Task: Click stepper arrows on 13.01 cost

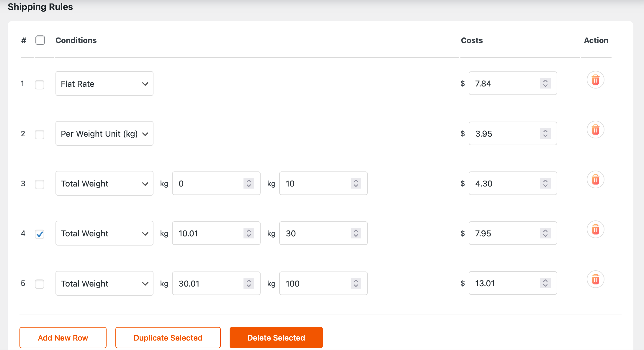Action: coord(545,283)
